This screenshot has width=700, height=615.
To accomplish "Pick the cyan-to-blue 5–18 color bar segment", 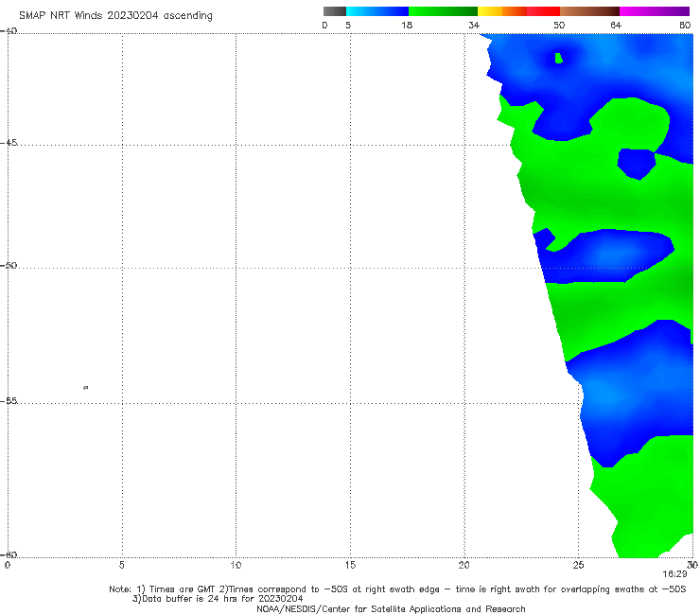I will tap(377, 11).
